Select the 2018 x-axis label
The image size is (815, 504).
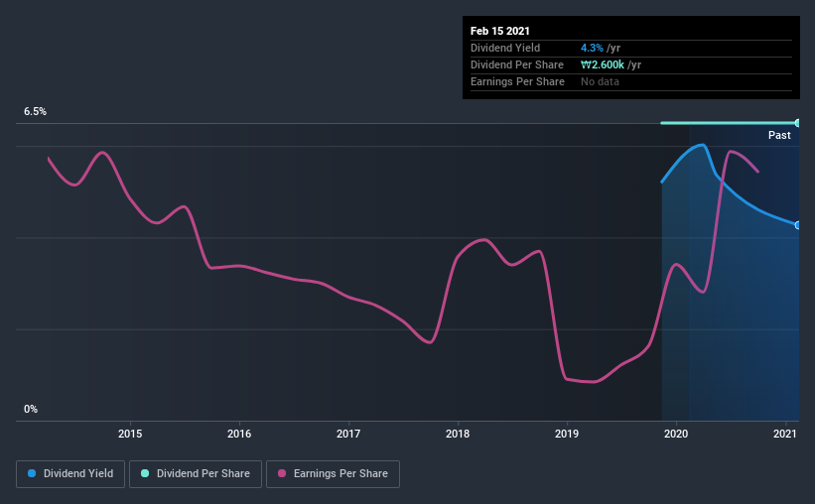458,434
